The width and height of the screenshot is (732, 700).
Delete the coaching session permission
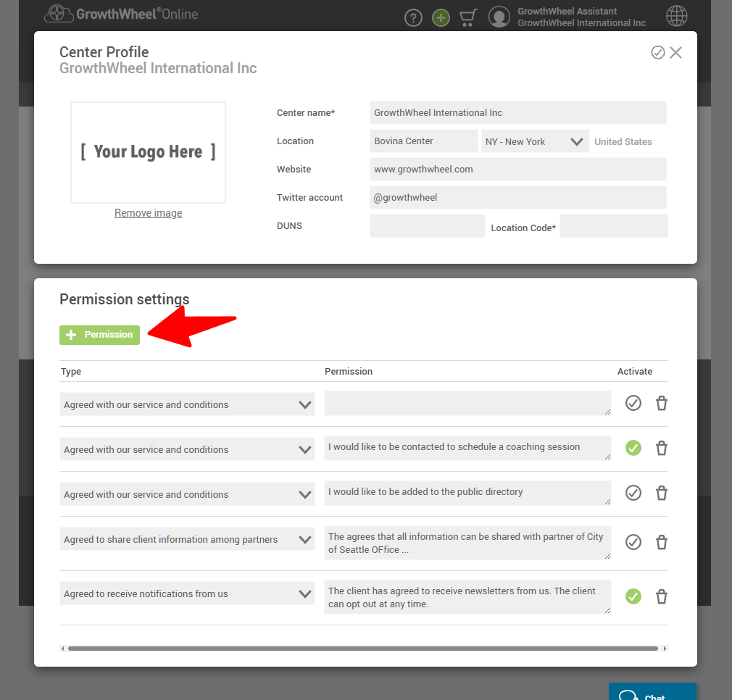coord(662,448)
